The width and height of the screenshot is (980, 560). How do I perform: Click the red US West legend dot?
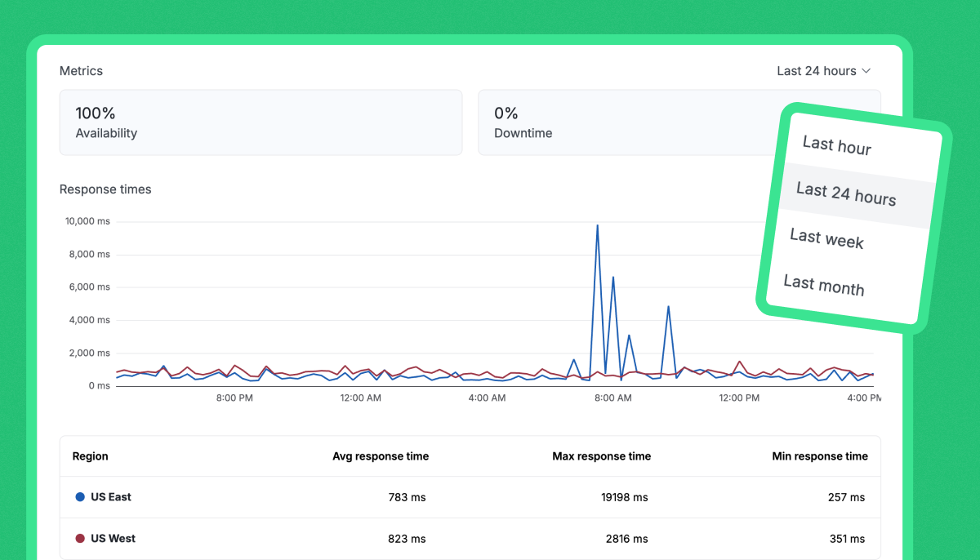click(80, 539)
